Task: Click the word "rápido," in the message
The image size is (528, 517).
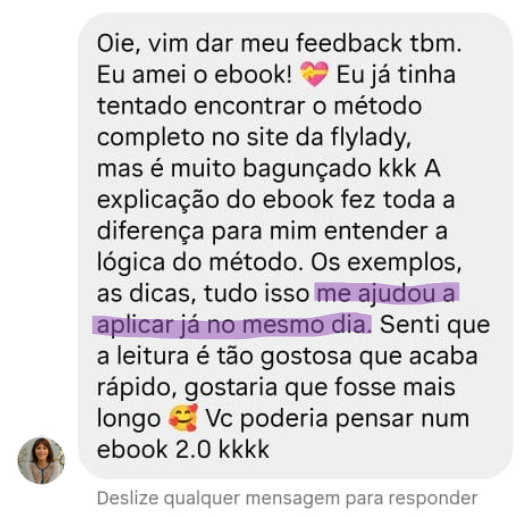Action: (x=137, y=388)
